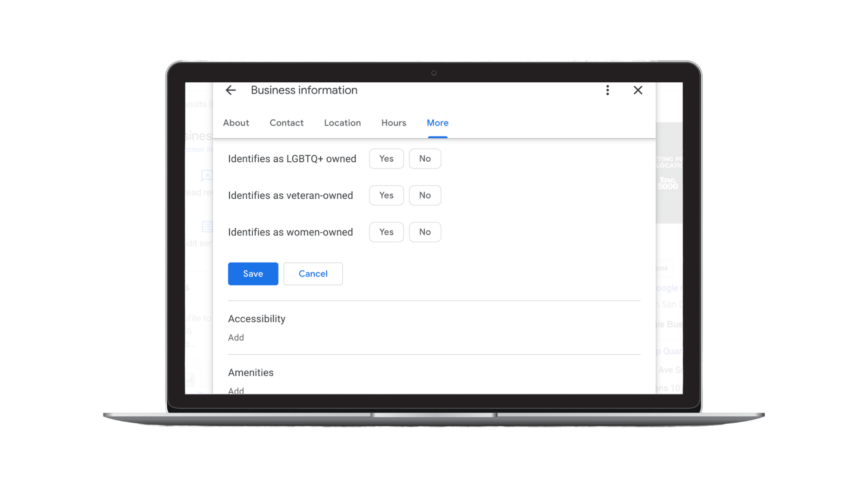Choose No for LGBTQ+ owned
This screenshot has height=488, width=868.
[425, 159]
